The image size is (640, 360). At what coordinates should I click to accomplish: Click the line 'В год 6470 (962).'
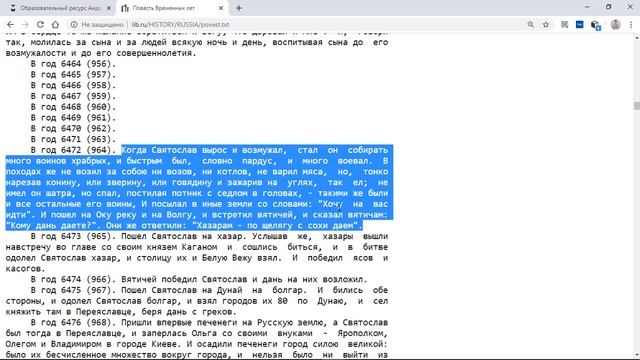click(73, 129)
